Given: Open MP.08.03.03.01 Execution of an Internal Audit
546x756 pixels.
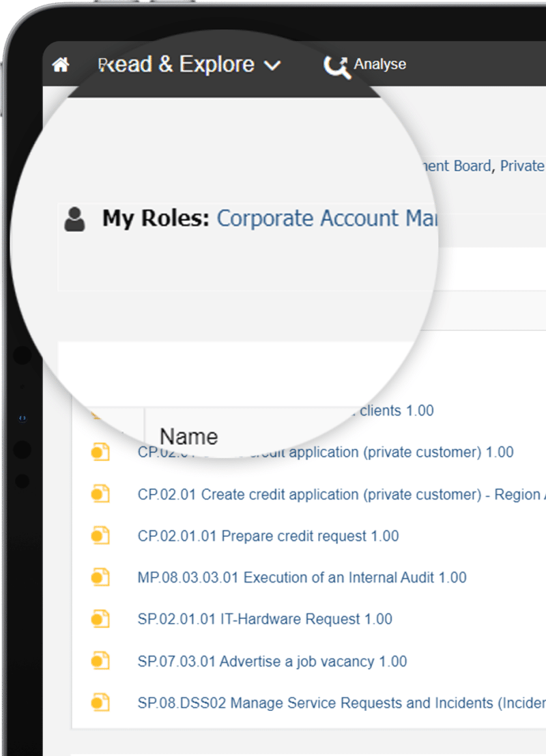Looking at the screenshot, I should 302,577.
